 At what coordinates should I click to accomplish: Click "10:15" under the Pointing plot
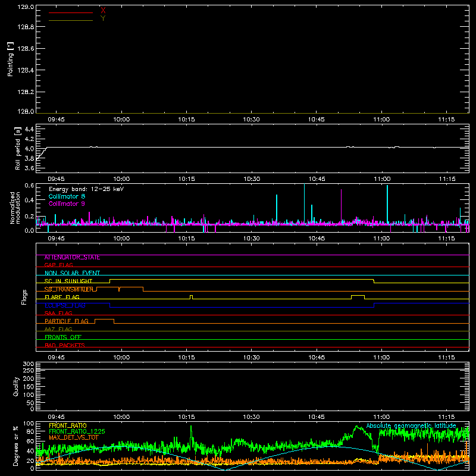[186, 120]
